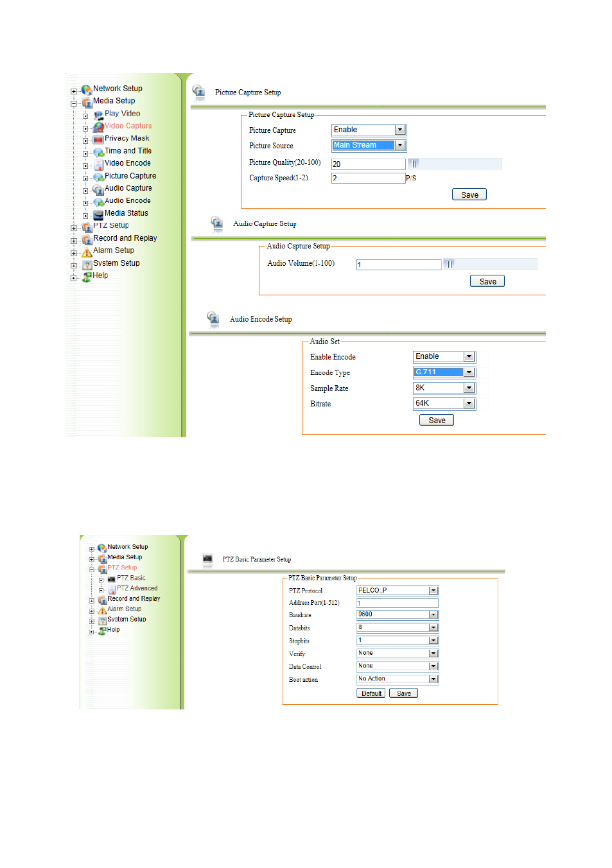
Task: Click the Audio Volume input field
Action: (x=399, y=265)
